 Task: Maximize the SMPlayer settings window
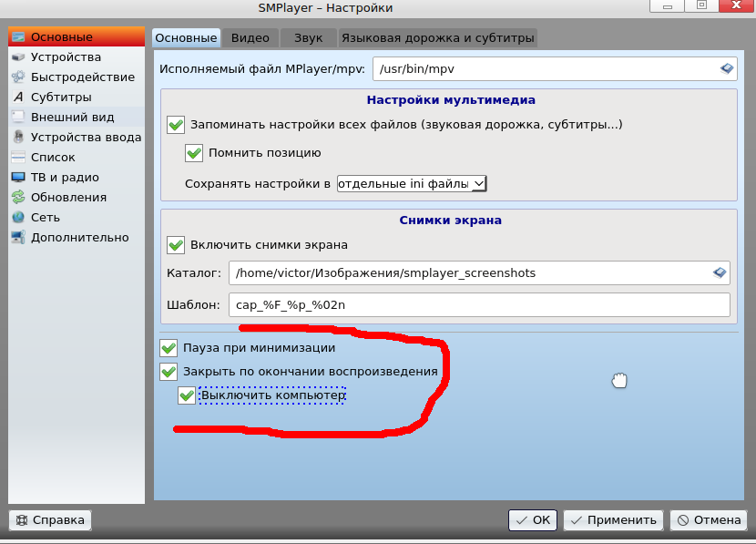[701, 5]
